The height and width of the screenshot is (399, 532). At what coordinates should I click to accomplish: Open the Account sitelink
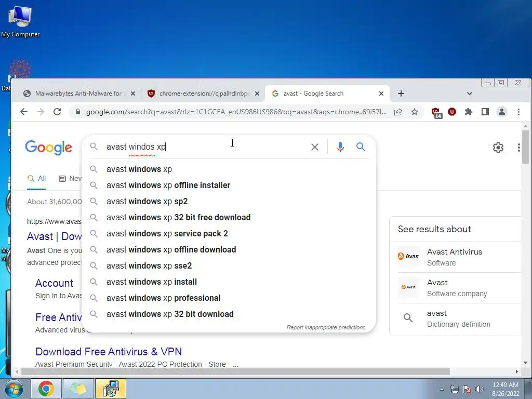tap(54, 283)
